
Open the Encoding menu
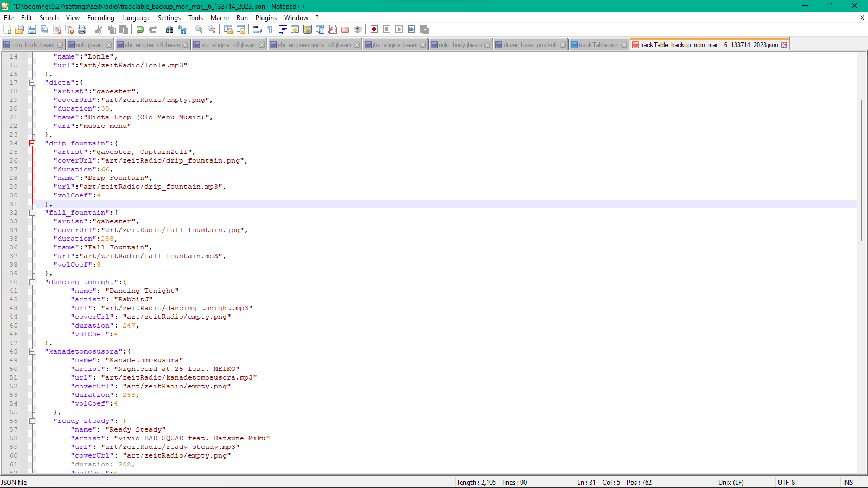click(x=101, y=18)
